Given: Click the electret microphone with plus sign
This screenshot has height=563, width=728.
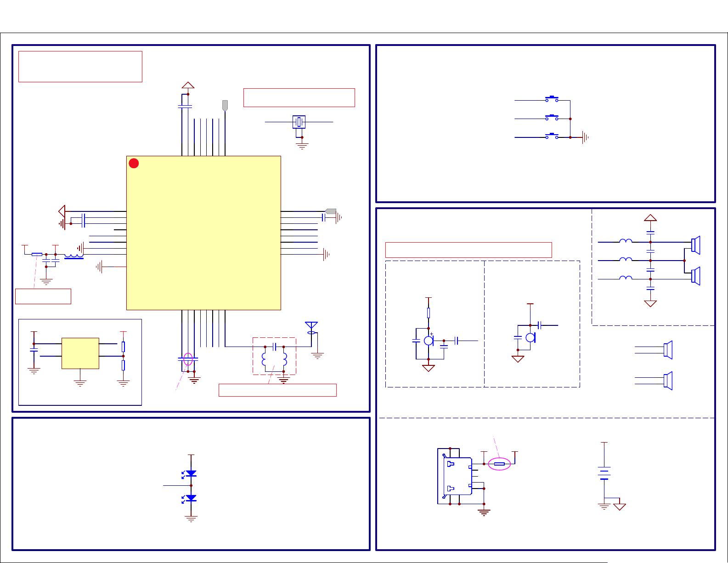Looking at the screenshot, I should (429, 341).
